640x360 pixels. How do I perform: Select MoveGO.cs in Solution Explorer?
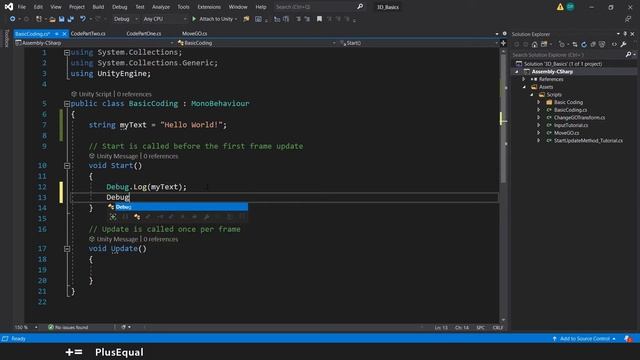coord(566,133)
